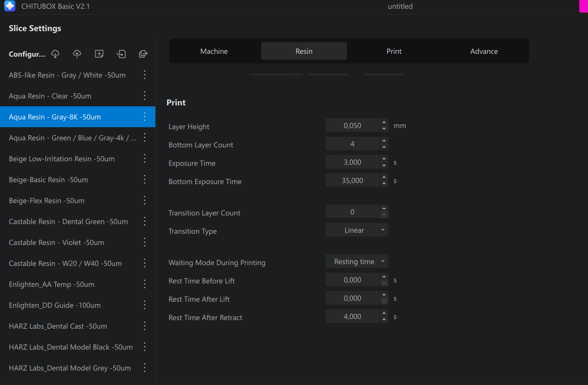Open options for HARZ Labs_Dental Model Grey
This screenshot has width=588, height=385.
tap(144, 368)
